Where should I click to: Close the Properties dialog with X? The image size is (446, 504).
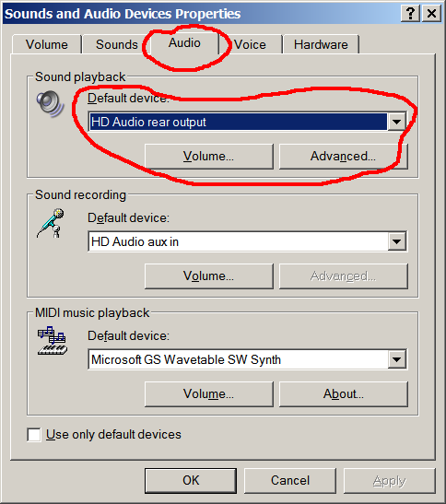point(431,14)
